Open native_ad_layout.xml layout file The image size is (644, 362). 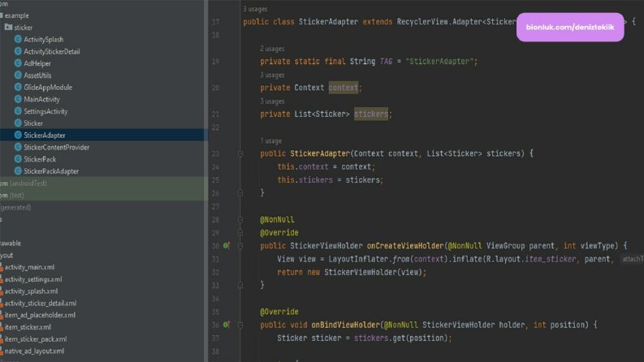point(34,351)
